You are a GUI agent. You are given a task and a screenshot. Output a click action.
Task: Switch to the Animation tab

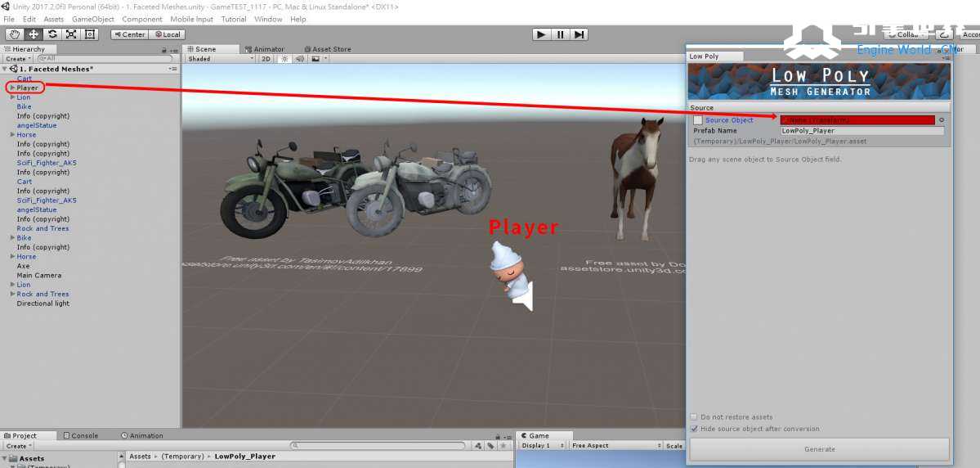(x=142, y=435)
